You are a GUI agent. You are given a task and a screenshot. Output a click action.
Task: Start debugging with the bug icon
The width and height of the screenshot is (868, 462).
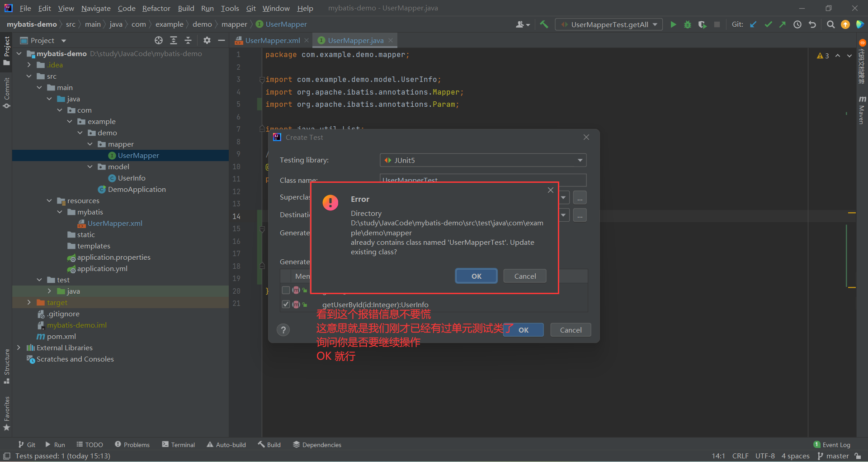tap(688, 24)
